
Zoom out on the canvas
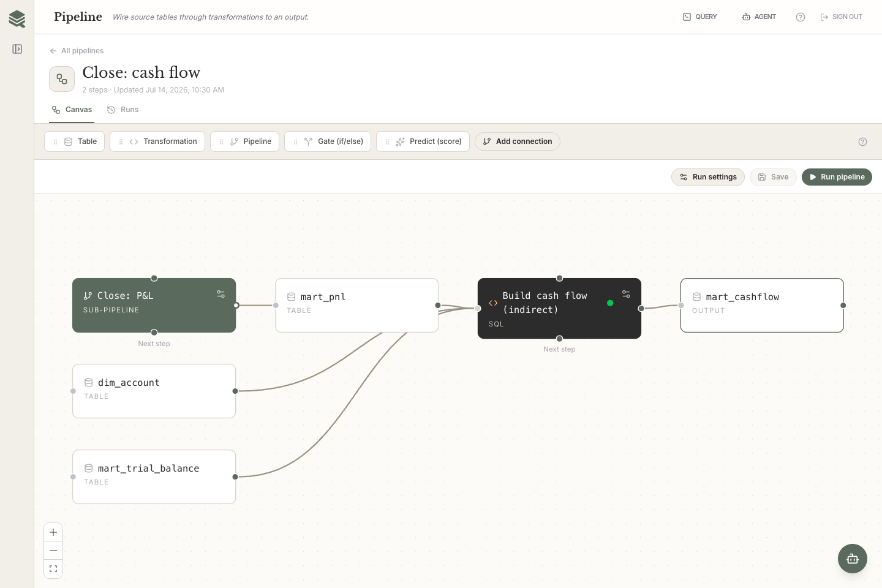coord(53,550)
